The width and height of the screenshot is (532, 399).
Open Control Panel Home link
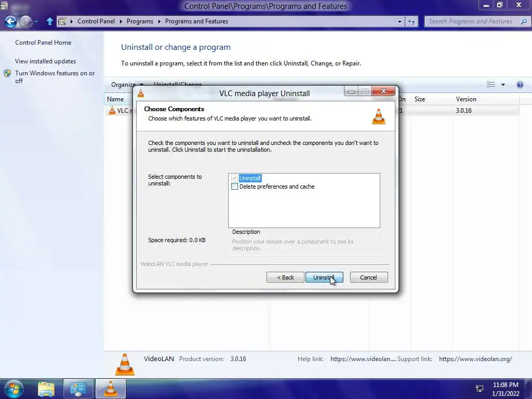click(43, 43)
